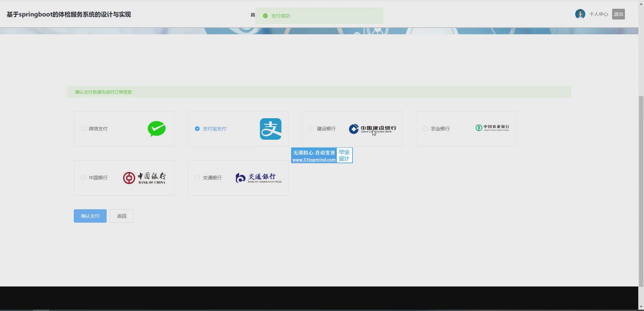Open 个人中心 personal center link
Screen dimensions: 644x311
(x=599, y=14)
